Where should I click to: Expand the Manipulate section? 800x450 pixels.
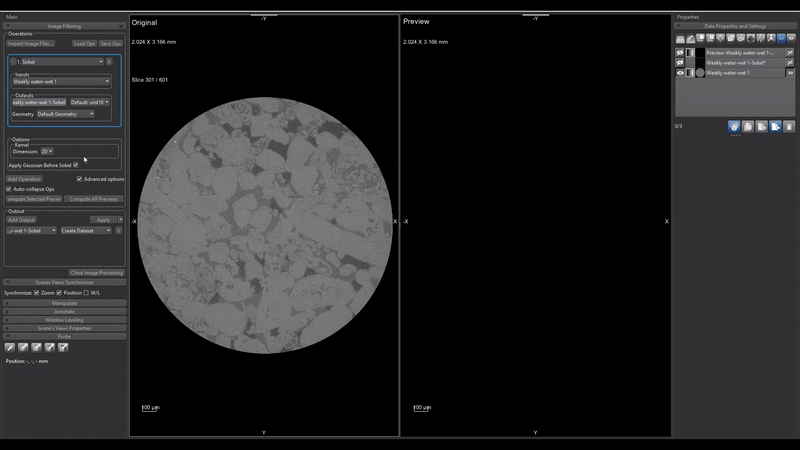tap(64, 303)
